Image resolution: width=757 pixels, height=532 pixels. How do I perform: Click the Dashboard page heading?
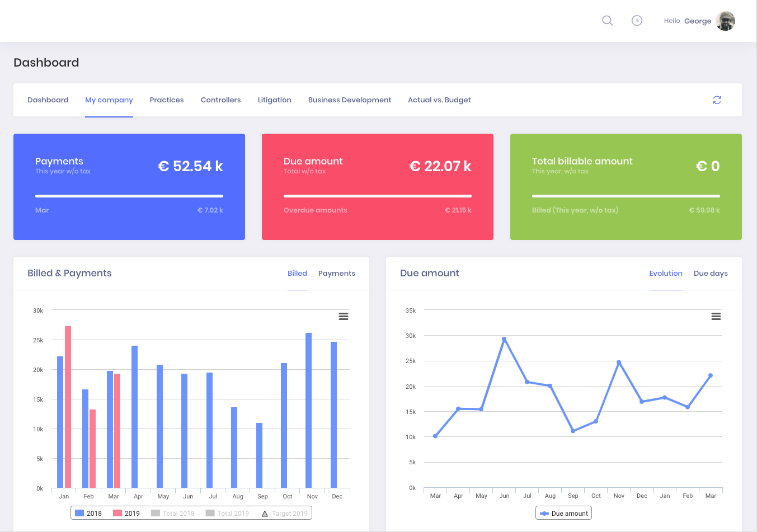point(46,63)
